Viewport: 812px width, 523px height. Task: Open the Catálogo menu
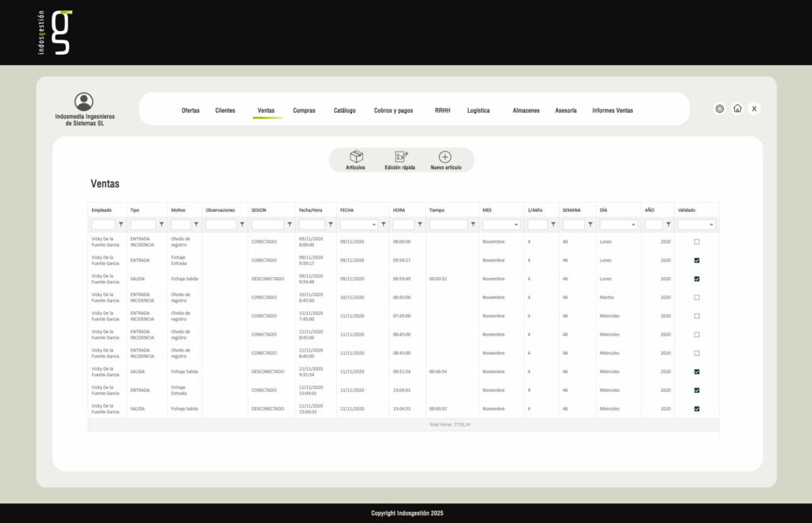tap(344, 110)
